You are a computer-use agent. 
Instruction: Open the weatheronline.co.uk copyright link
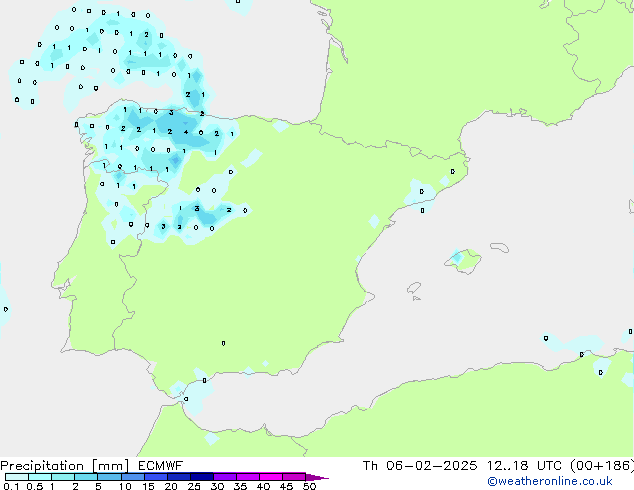tap(550, 481)
